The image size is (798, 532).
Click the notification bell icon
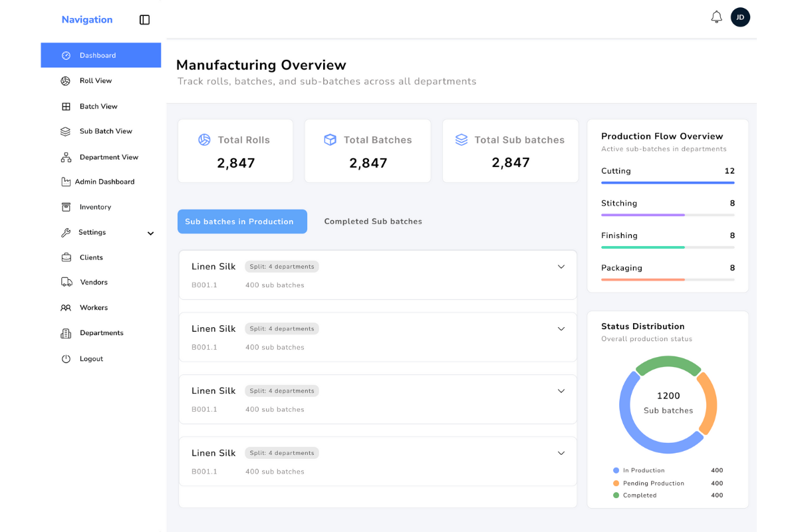tap(716, 17)
